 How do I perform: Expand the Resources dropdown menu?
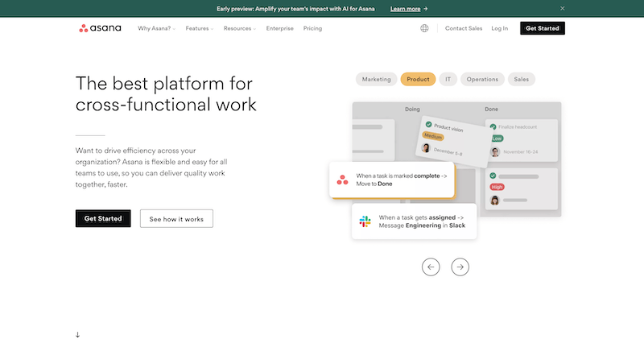239,28
